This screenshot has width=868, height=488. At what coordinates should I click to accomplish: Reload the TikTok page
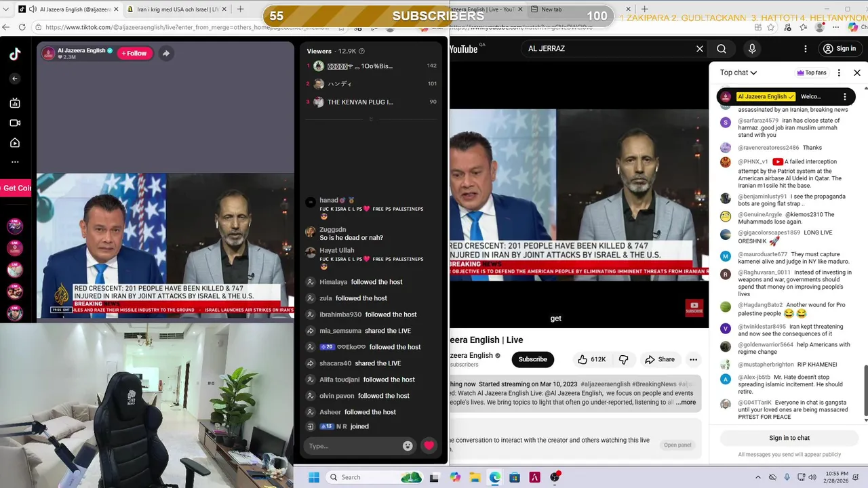tap(22, 27)
